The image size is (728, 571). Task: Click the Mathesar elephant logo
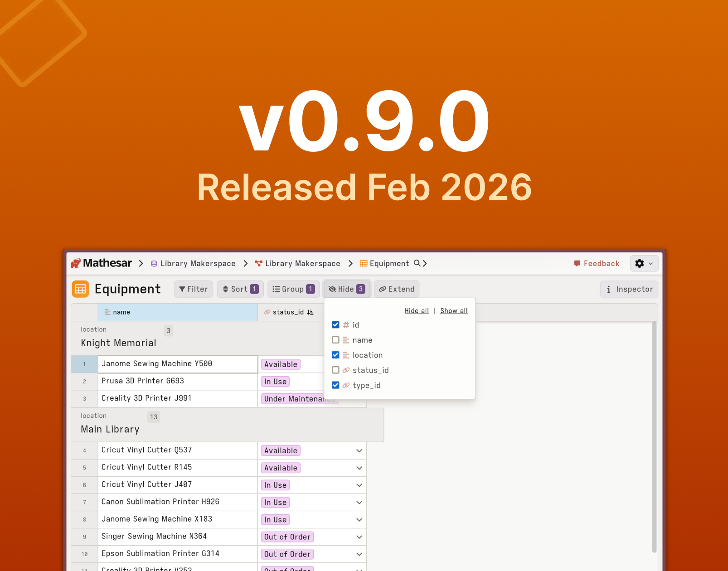click(x=76, y=263)
